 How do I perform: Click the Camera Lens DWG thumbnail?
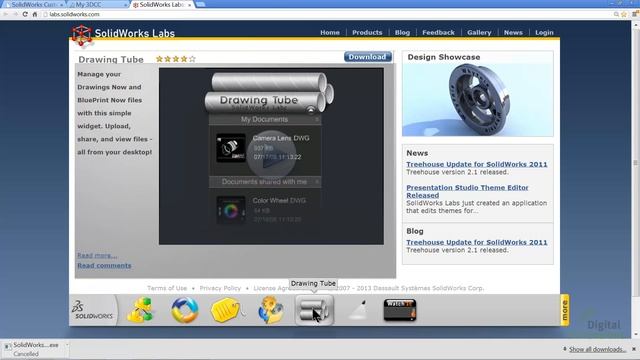point(231,148)
